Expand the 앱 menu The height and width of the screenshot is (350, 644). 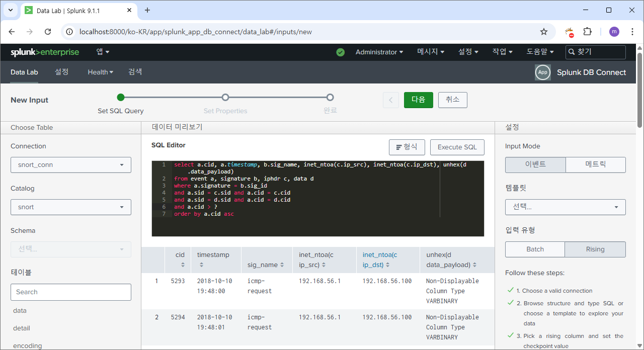[x=103, y=52]
